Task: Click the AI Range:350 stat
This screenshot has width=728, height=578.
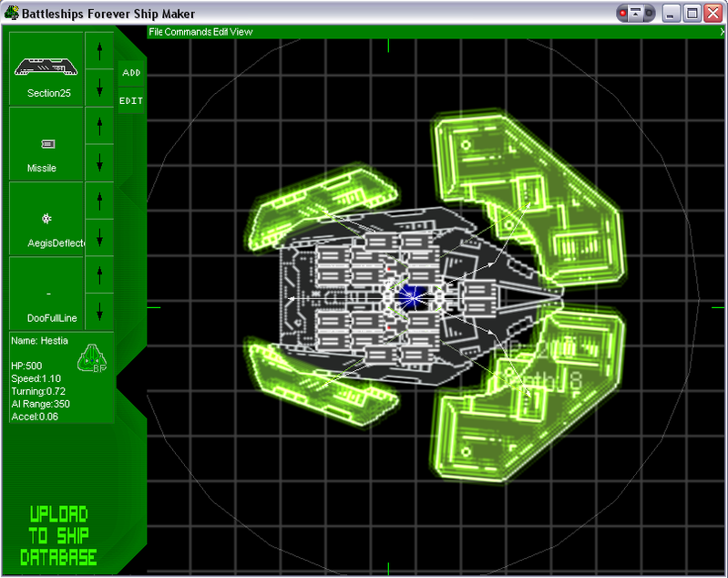Action: 40,404
